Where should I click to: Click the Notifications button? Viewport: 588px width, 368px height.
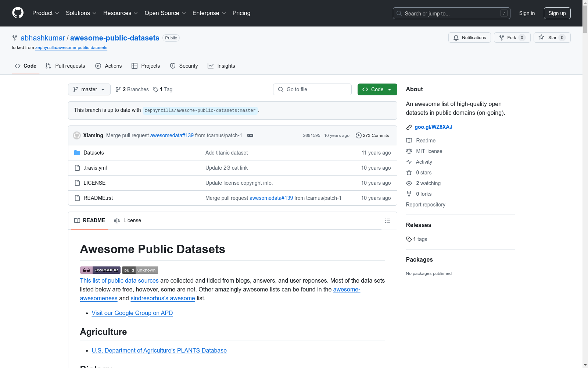(x=470, y=38)
